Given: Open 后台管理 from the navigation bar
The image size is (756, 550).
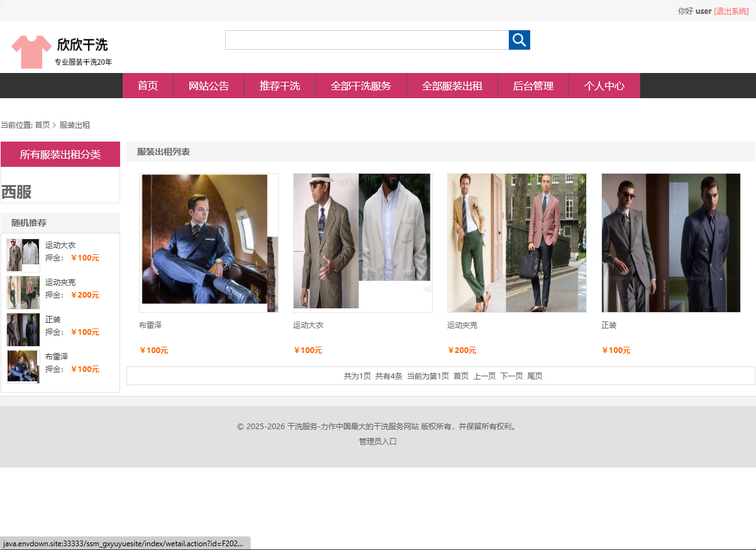Looking at the screenshot, I should [x=533, y=86].
